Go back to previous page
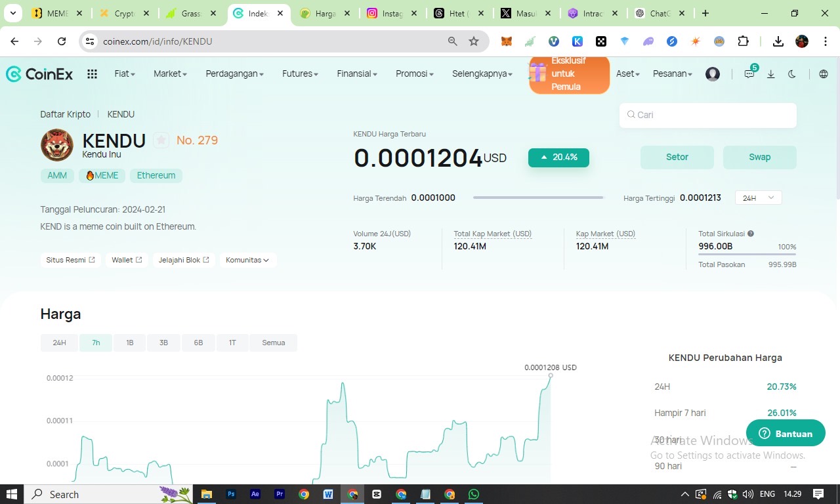 point(14,41)
